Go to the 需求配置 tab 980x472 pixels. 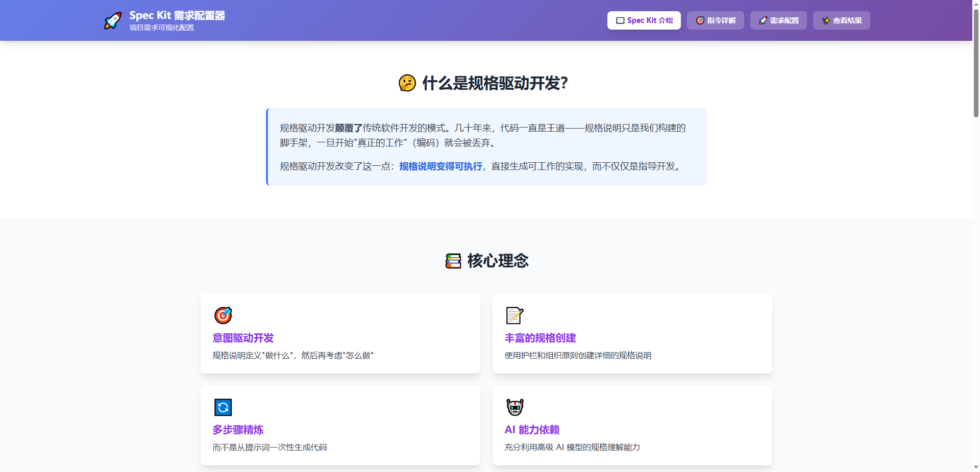coord(778,20)
